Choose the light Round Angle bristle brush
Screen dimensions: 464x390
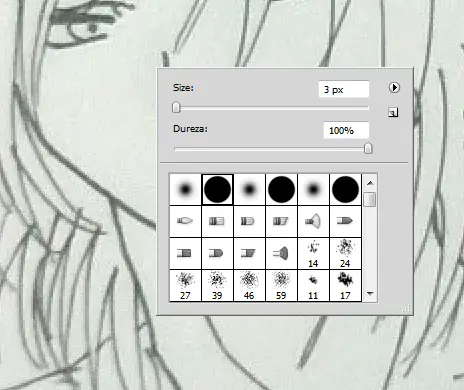(281, 221)
